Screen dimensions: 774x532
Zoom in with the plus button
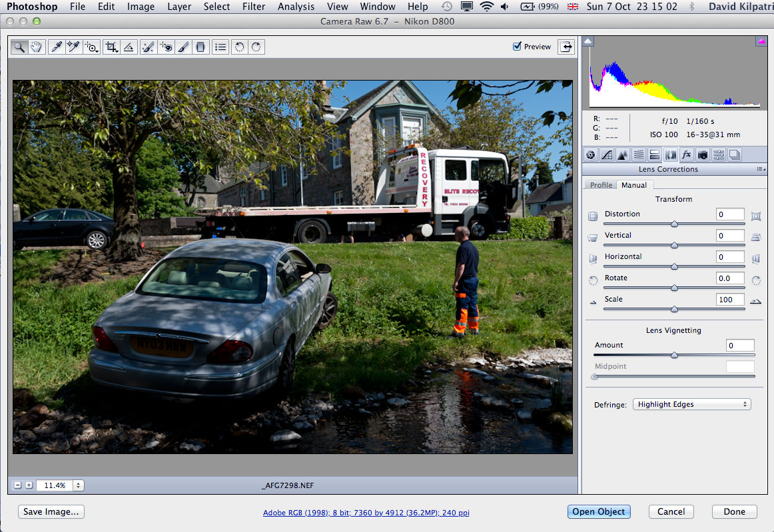(x=29, y=485)
